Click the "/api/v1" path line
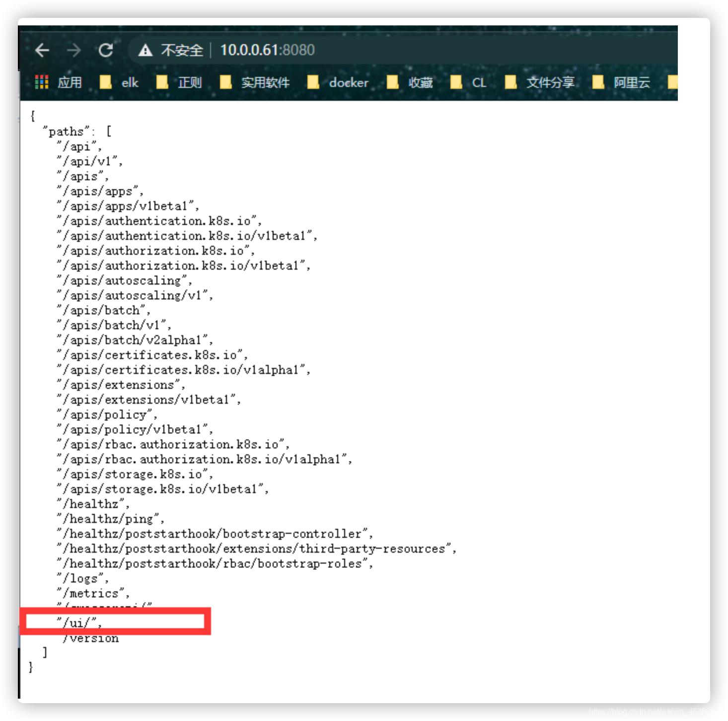The image size is (728, 721). tap(90, 161)
